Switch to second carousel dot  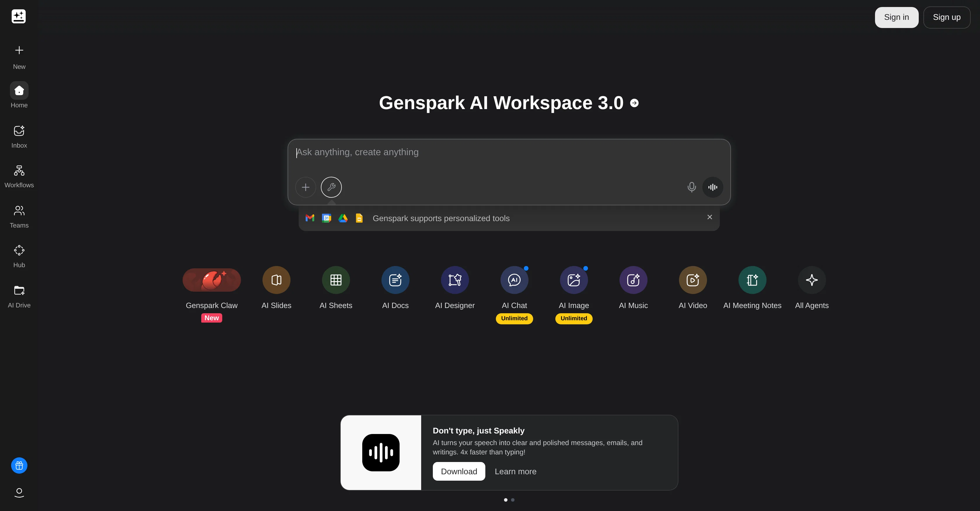513,500
